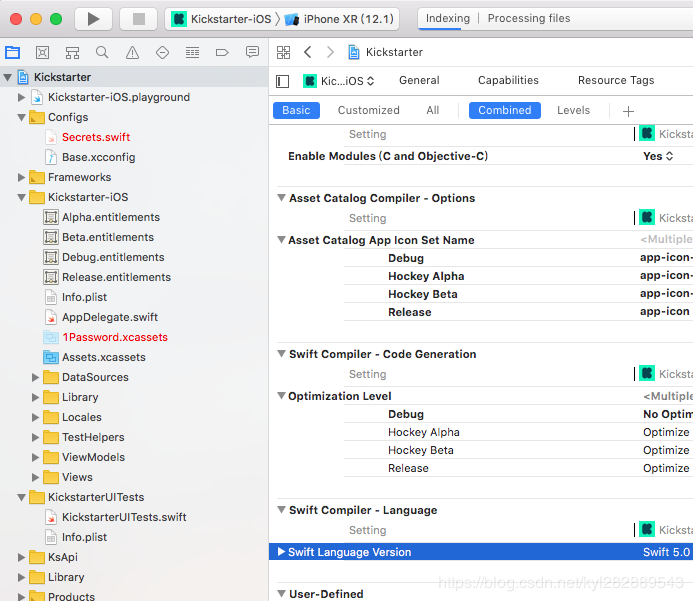The height and width of the screenshot is (601, 693).
Task: Open the Project navigator folder icon
Action: click(12, 53)
